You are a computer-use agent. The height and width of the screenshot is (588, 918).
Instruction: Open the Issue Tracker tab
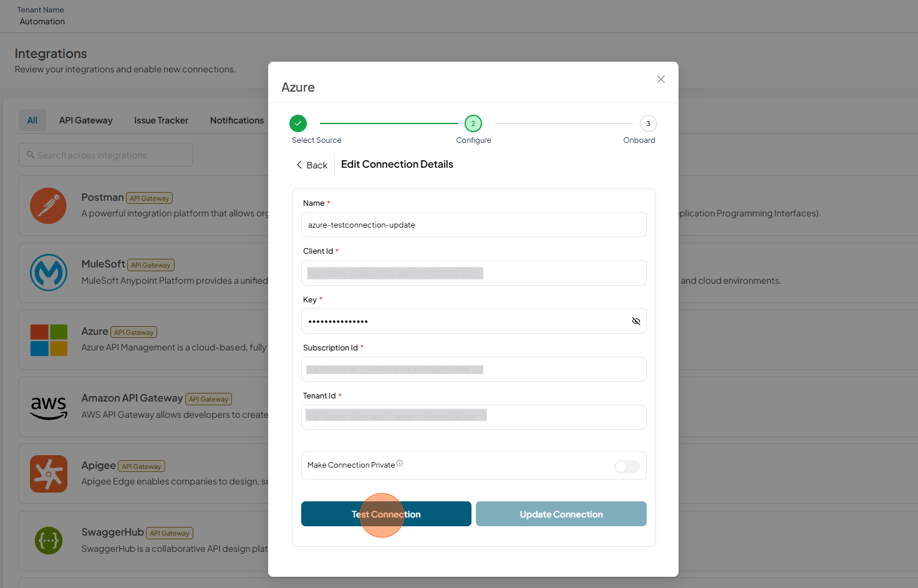161,120
